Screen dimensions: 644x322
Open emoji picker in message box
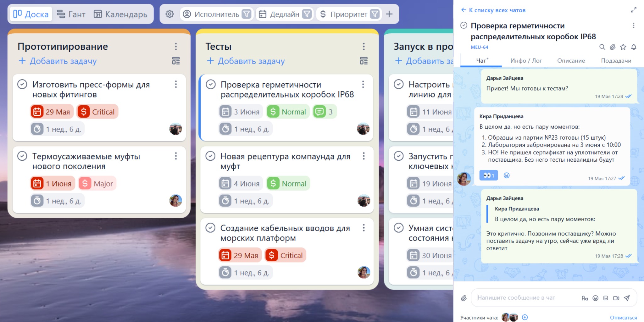[595, 298]
